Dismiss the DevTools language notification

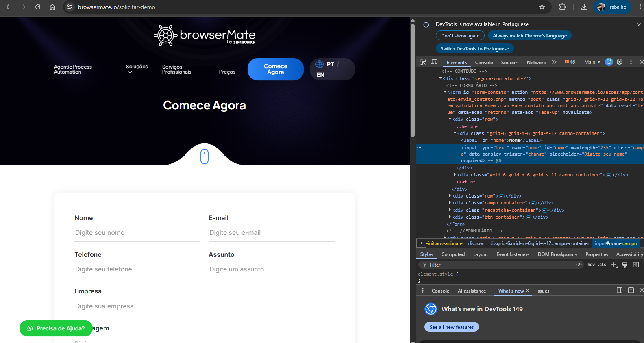[x=639, y=25]
